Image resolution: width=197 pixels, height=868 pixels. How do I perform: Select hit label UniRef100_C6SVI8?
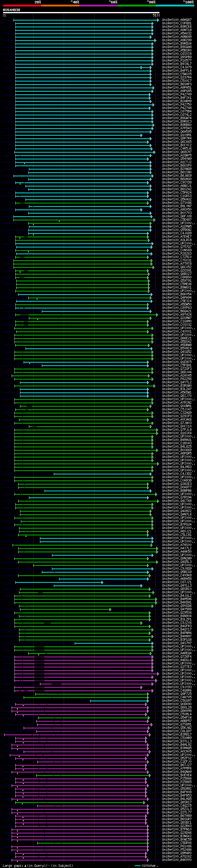coord(177,54)
